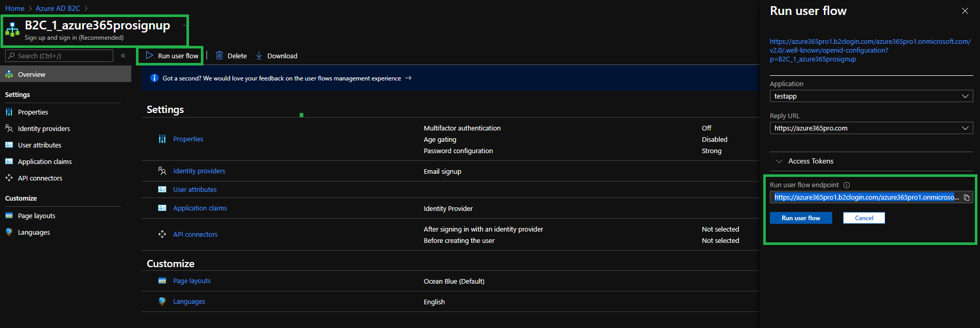Screen dimensions: 980x328
Task: Open the Reply URL dropdown
Action: (x=871, y=128)
